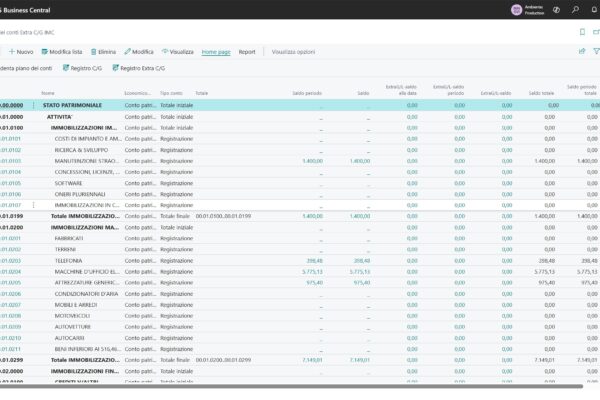
Task: Click the Elimina trash icon
Action: [93, 51]
